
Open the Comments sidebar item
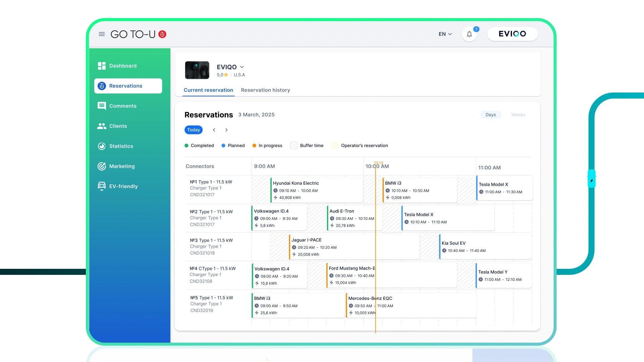(x=122, y=106)
